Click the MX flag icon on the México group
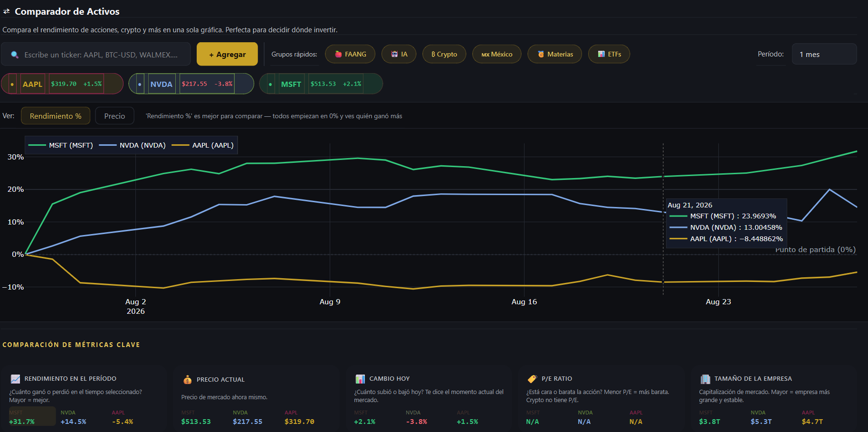Screen dimensions: 868x432 pyautogui.click(x=486, y=55)
